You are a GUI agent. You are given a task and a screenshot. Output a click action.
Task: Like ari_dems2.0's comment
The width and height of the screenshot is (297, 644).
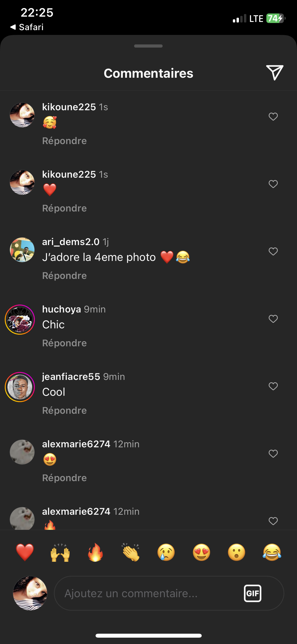click(273, 251)
